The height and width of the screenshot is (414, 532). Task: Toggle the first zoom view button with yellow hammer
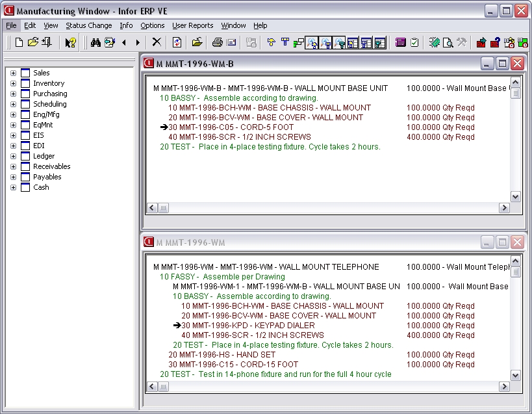click(312, 43)
